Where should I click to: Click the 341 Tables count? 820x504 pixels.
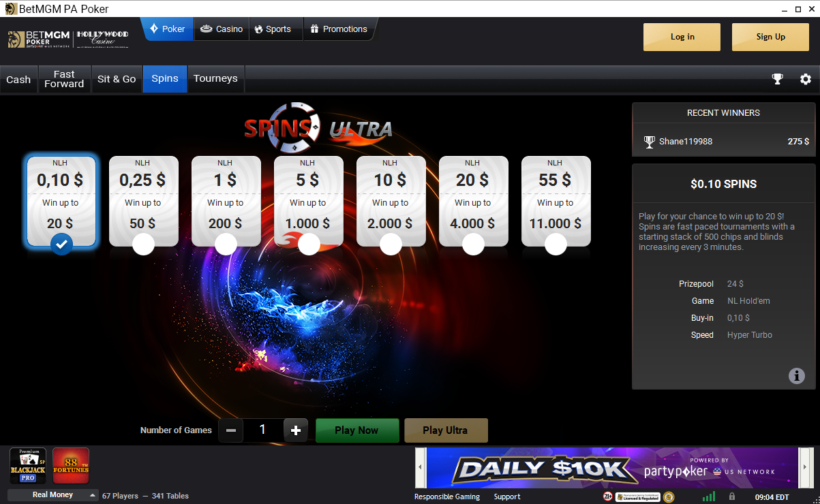coord(170,496)
